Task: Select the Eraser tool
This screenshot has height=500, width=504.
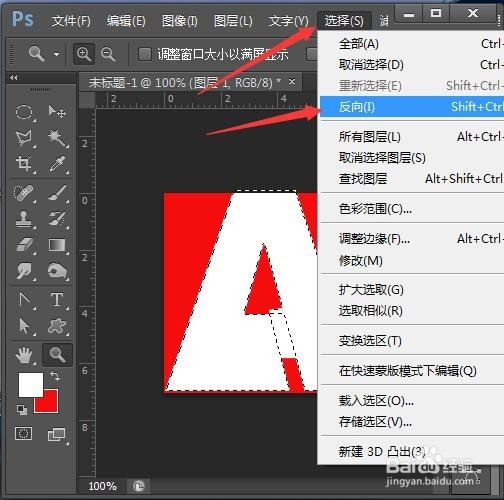Action: click(x=24, y=245)
